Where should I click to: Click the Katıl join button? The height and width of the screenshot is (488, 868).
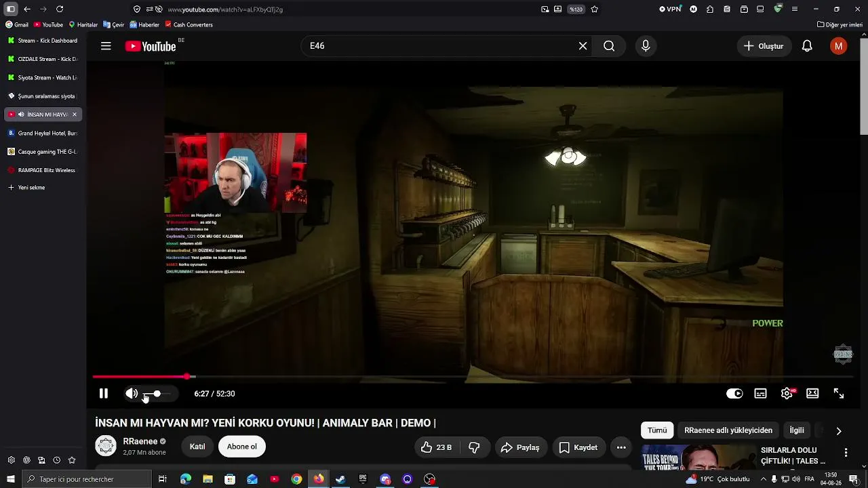[197, 447]
